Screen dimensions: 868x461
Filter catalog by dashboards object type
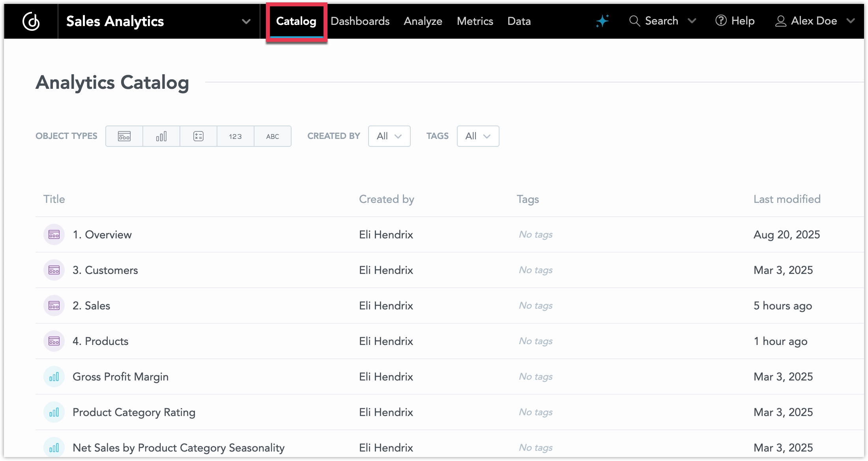(124, 136)
